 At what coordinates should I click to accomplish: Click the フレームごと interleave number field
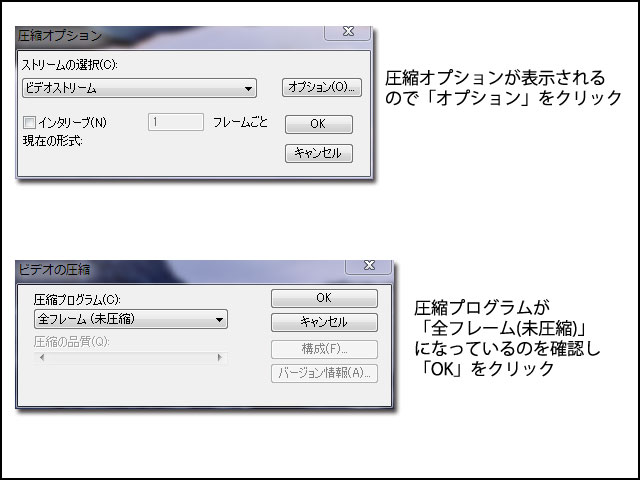[176, 122]
